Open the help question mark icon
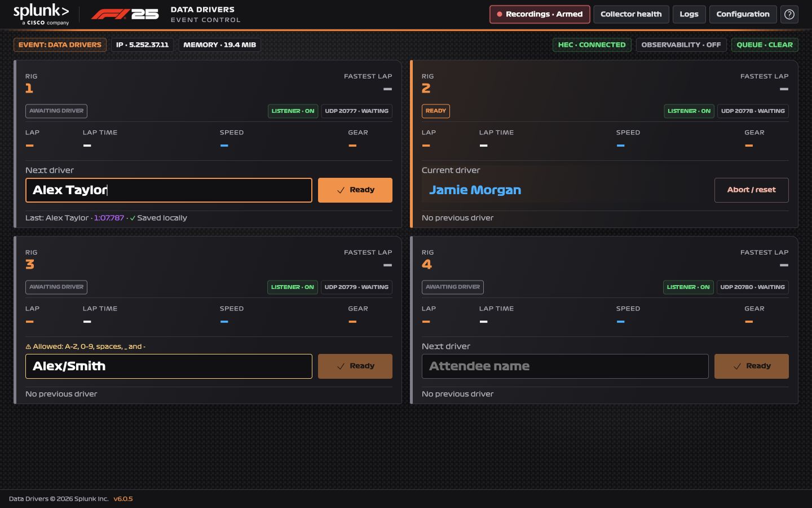Screen dimensions: 812x508 [x=789, y=14]
